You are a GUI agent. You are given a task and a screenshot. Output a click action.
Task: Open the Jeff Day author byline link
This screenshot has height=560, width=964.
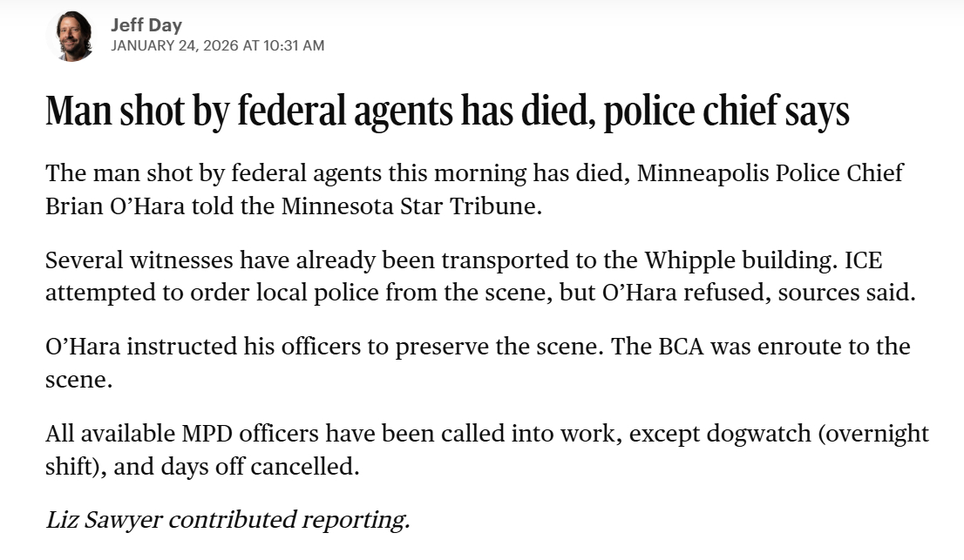pyautogui.click(x=146, y=25)
